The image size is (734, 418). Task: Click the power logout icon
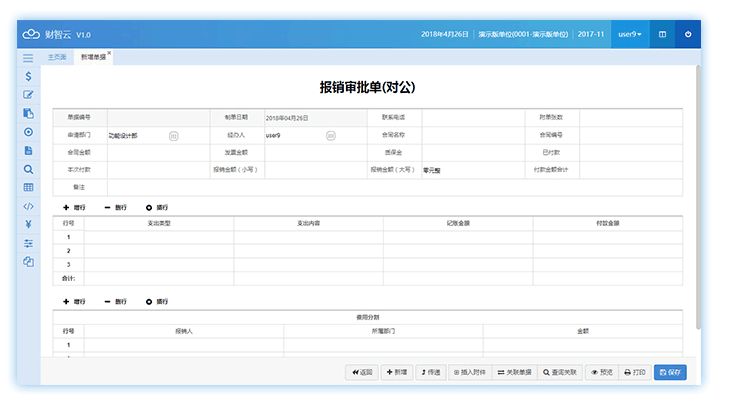point(688,34)
